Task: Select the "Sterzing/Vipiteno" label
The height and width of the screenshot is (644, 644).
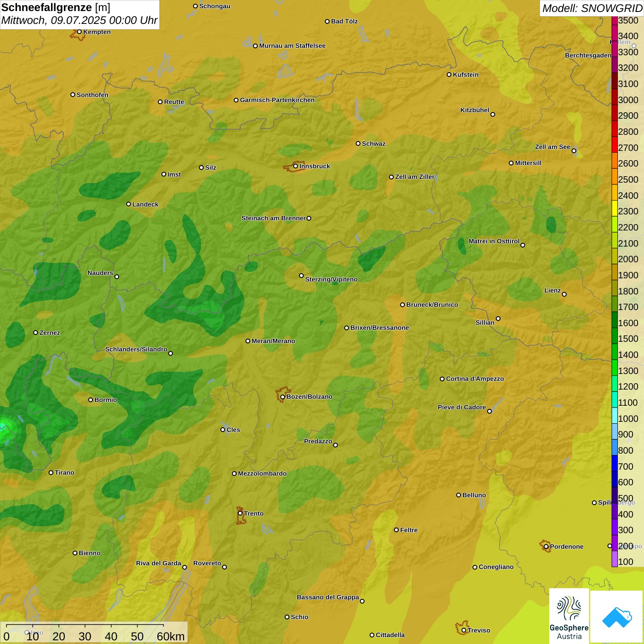Action: (x=331, y=279)
